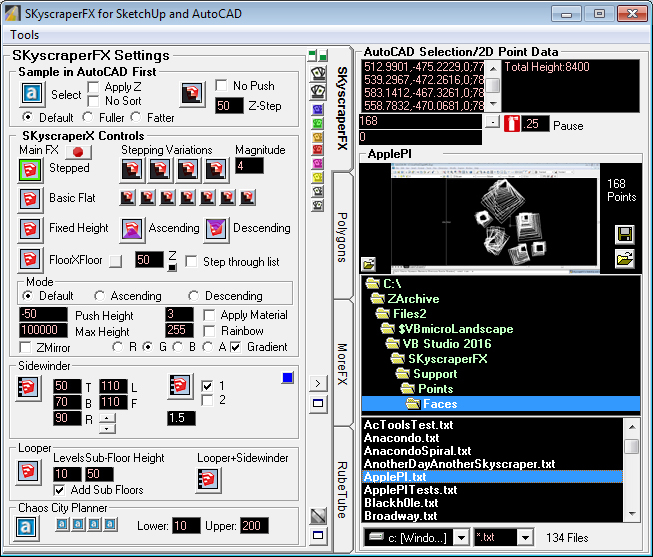
Task: Click the small black square under Z
Action: 172,267
